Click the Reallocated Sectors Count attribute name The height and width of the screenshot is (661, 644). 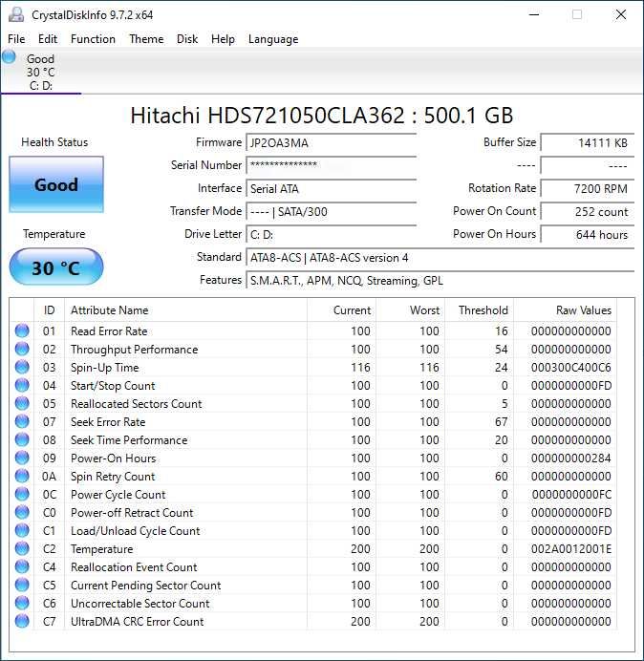pos(137,404)
